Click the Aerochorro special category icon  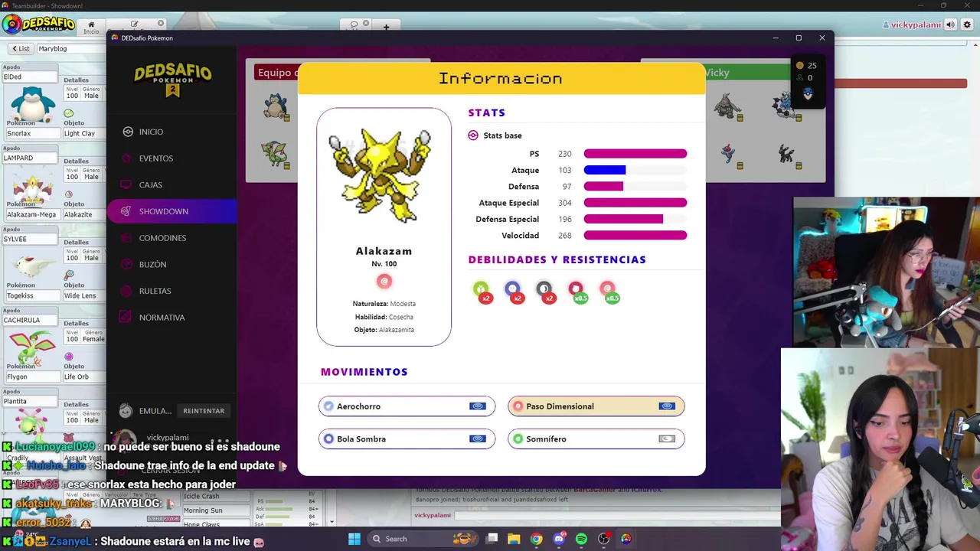coord(478,406)
